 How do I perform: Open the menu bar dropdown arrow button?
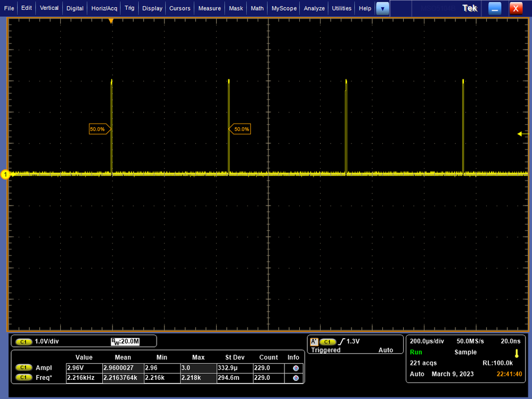(x=382, y=9)
